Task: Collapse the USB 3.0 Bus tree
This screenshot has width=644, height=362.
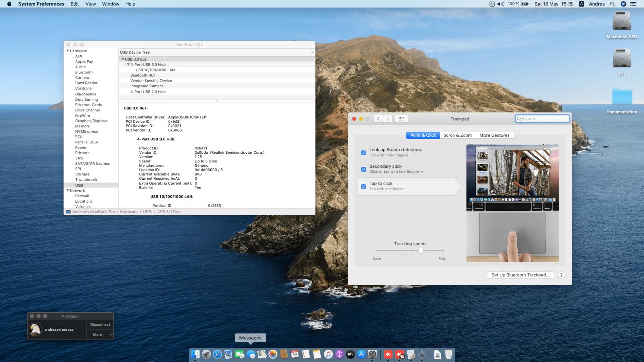Action: pyautogui.click(x=123, y=59)
